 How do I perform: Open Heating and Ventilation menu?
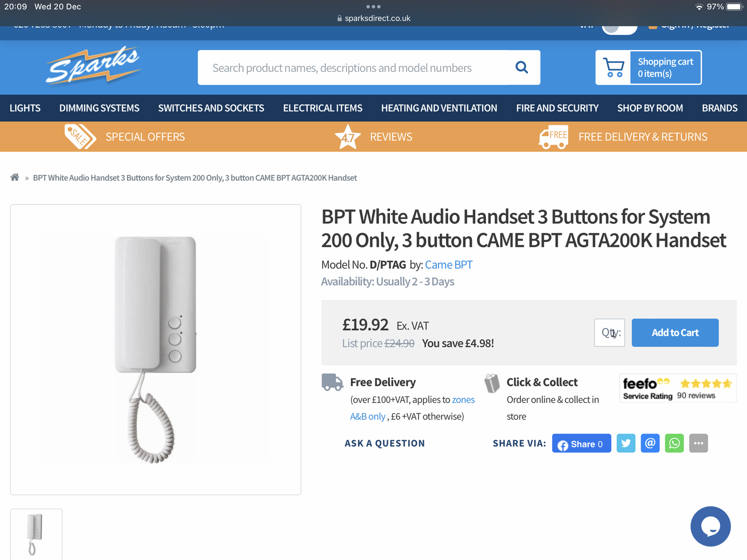[x=439, y=108]
